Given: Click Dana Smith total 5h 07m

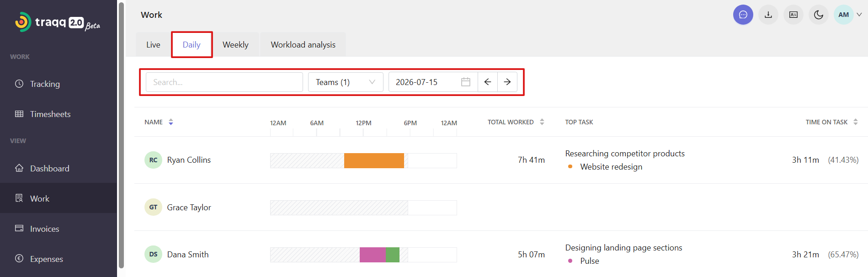Looking at the screenshot, I should tap(531, 255).
